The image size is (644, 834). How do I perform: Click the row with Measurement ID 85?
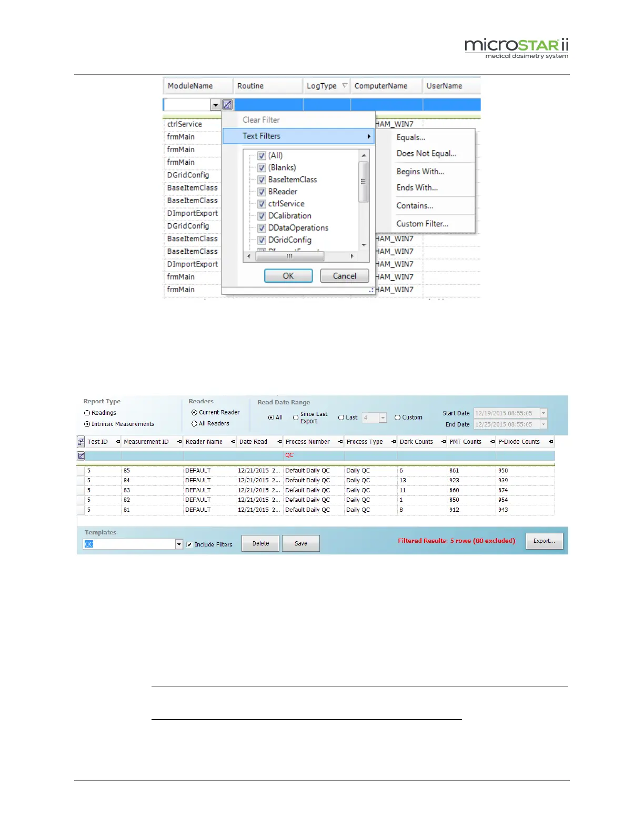(x=316, y=471)
